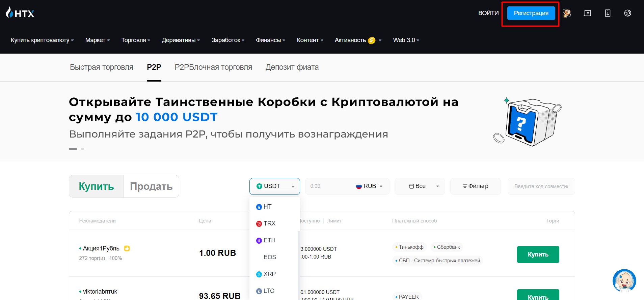
Task: Open advertiser viktoriabrrruk profile
Action: coord(100,292)
